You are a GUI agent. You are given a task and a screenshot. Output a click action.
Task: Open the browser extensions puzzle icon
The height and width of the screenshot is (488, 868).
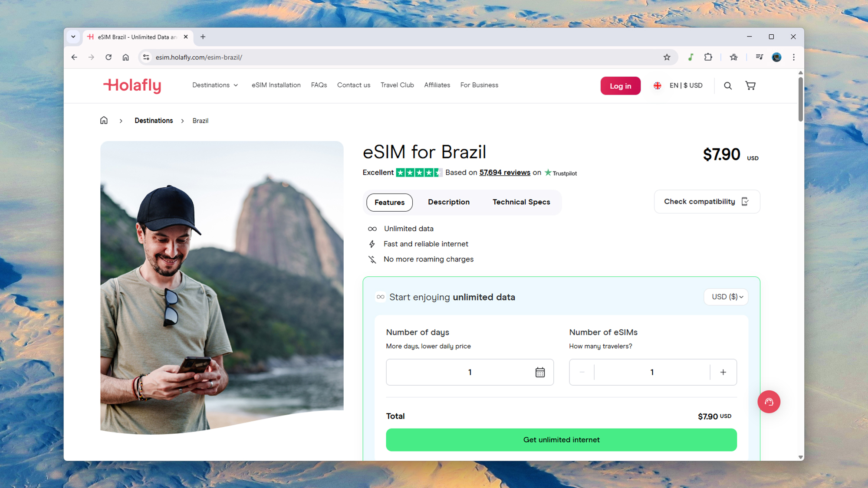pos(708,57)
